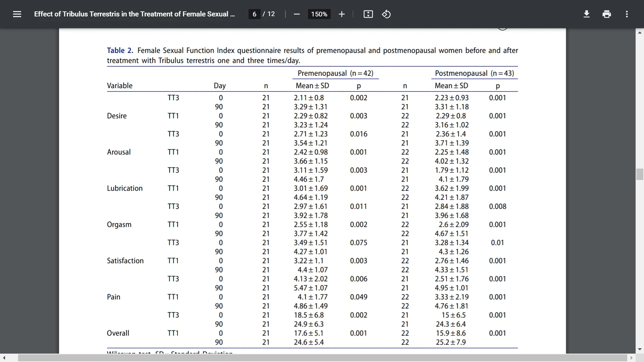Click the more options vertical menu icon

[627, 14]
